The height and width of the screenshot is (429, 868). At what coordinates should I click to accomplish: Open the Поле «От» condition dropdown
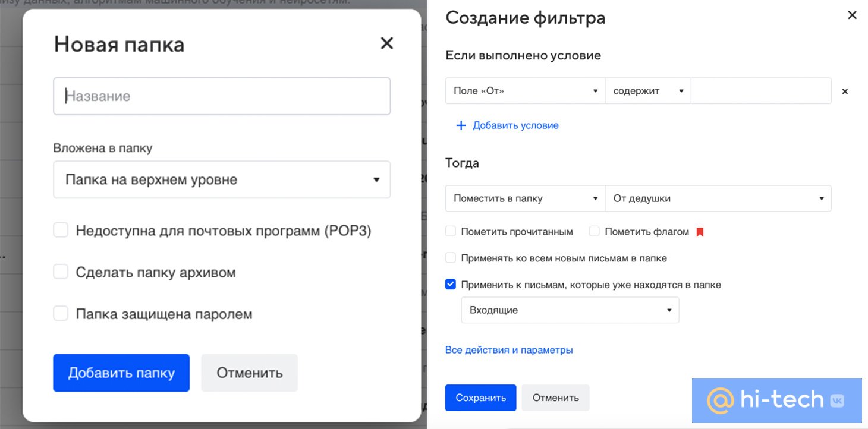[525, 91]
